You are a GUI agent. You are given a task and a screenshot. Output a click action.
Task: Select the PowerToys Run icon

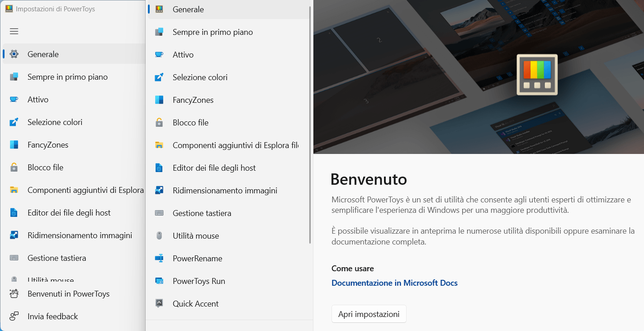click(160, 281)
